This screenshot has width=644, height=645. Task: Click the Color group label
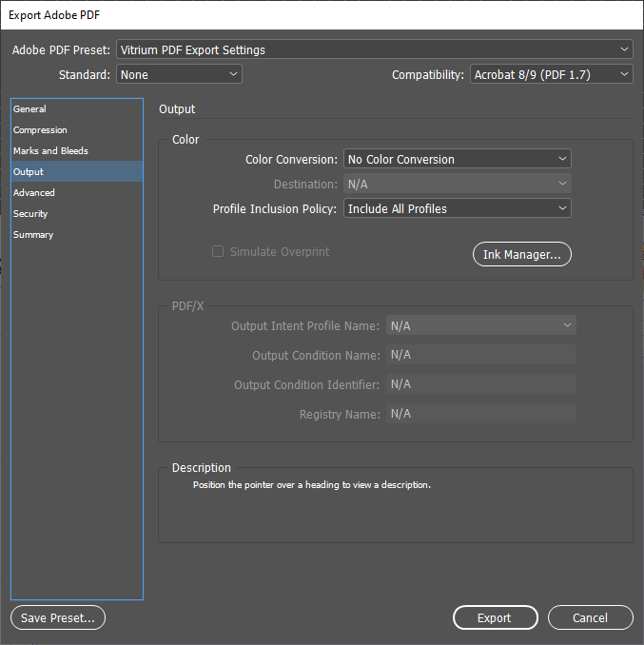tap(185, 140)
